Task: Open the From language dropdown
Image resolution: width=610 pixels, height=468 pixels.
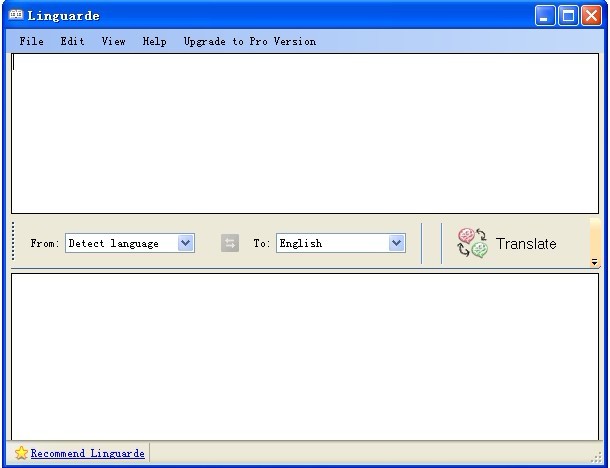Action: 186,243
